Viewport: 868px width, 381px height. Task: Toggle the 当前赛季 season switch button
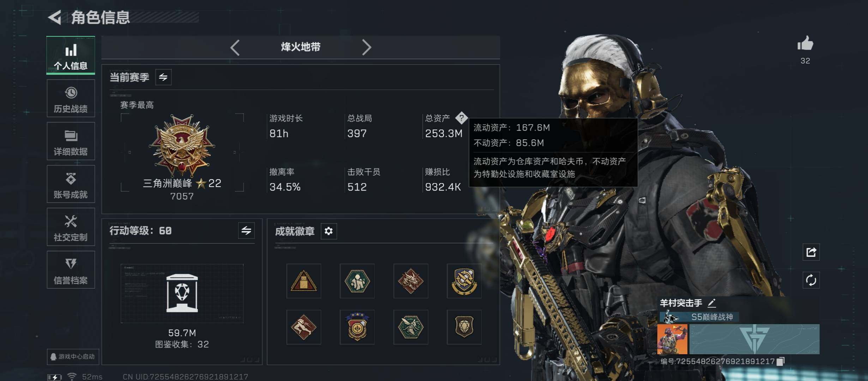[x=163, y=77]
